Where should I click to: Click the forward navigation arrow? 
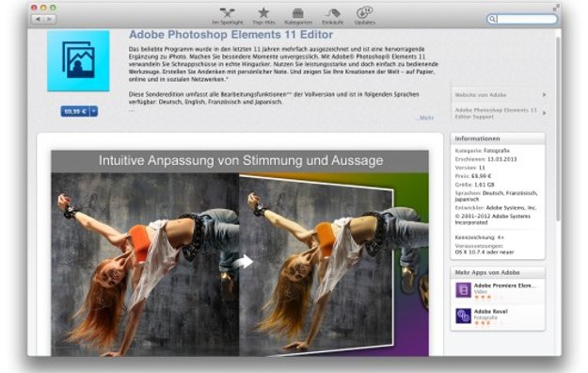(50, 19)
